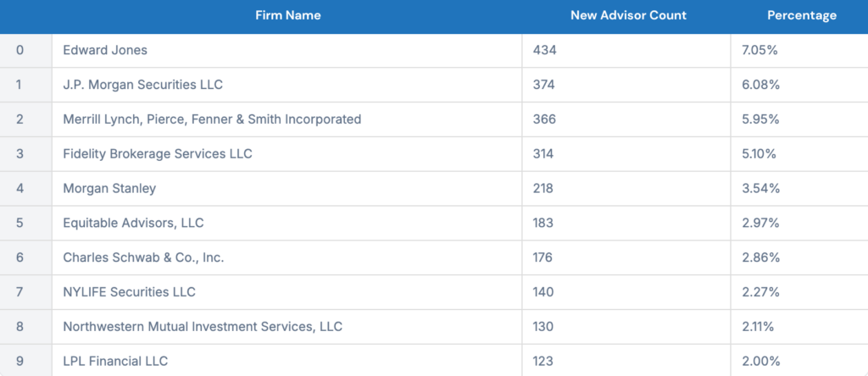The height and width of the screenshot is (376, 868).
Task: Click Fidelity Brokerage Services LLC
Action: 158,154
